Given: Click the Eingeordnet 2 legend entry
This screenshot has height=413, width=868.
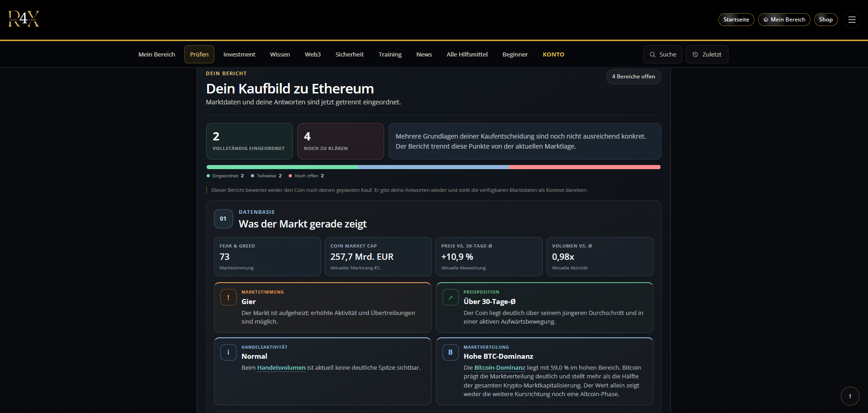Looking at the screenshot, I should (x=225, y=176).
